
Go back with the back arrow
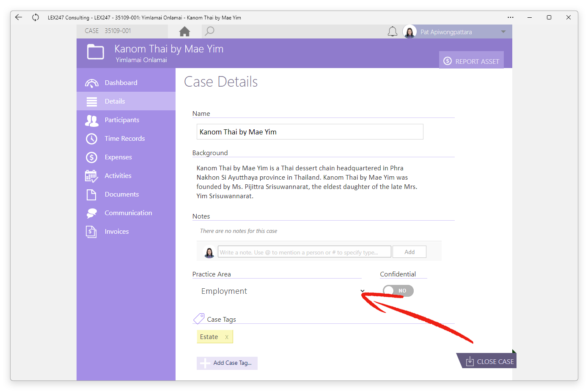[19, 17]
